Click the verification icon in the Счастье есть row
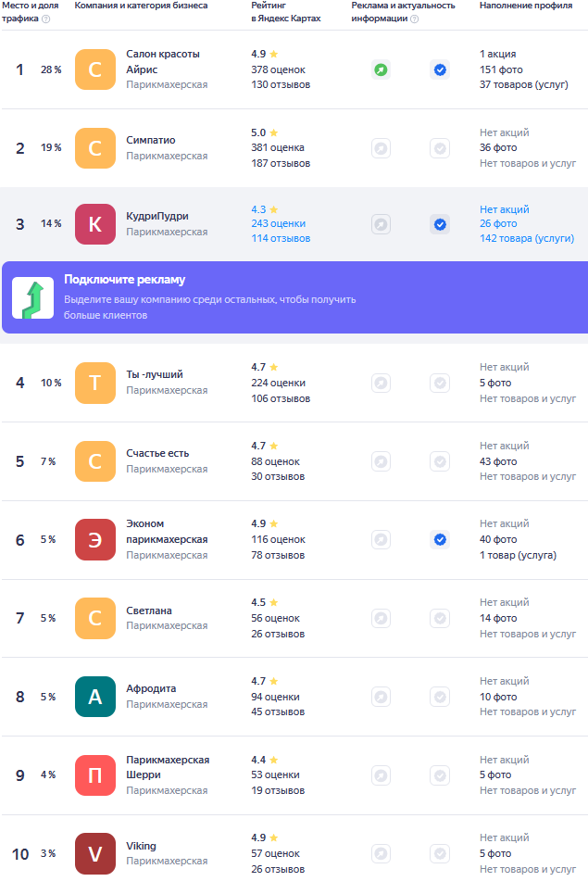The height and width of the screenshot is (894, 588). pos(440,461)
